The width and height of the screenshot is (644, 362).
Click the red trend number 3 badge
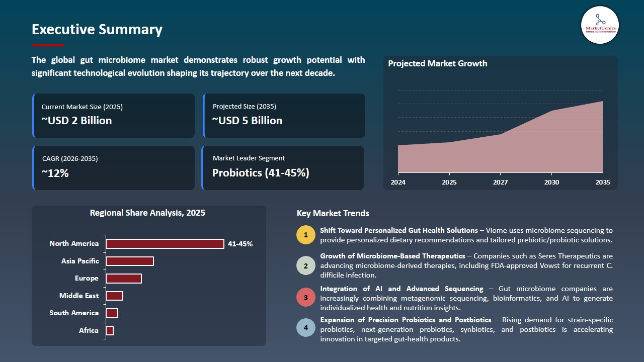(306, 298)
